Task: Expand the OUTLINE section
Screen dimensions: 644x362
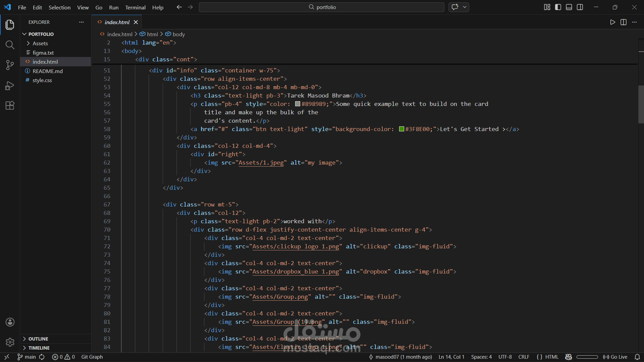Action: coord(38,339)
